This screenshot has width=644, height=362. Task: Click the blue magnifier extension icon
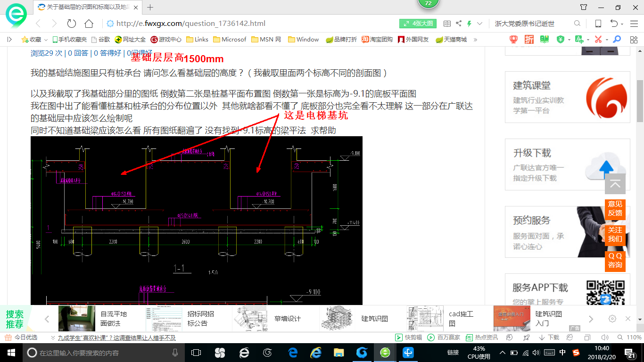pyautogui.click(x=617, y=40)
